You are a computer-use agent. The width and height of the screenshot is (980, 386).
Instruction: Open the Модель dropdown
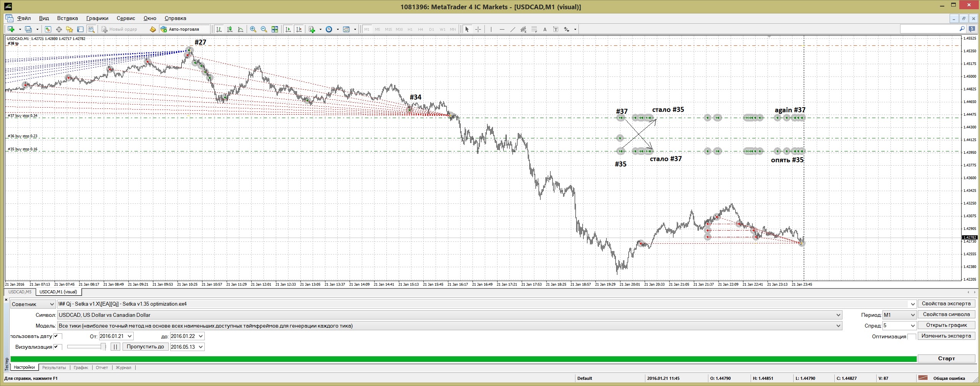(449, 326)
